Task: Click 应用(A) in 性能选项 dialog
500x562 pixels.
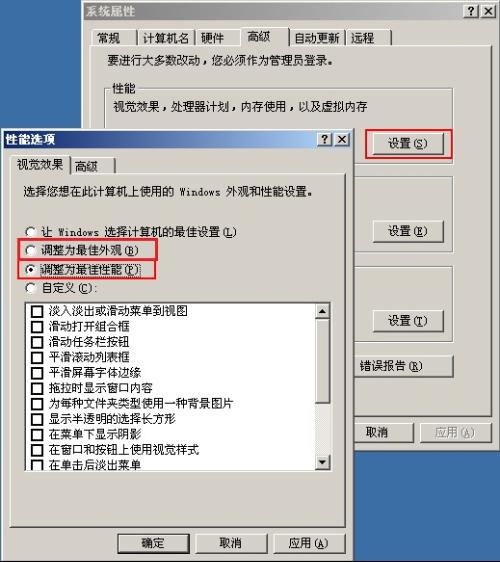Action: [309, 543]
